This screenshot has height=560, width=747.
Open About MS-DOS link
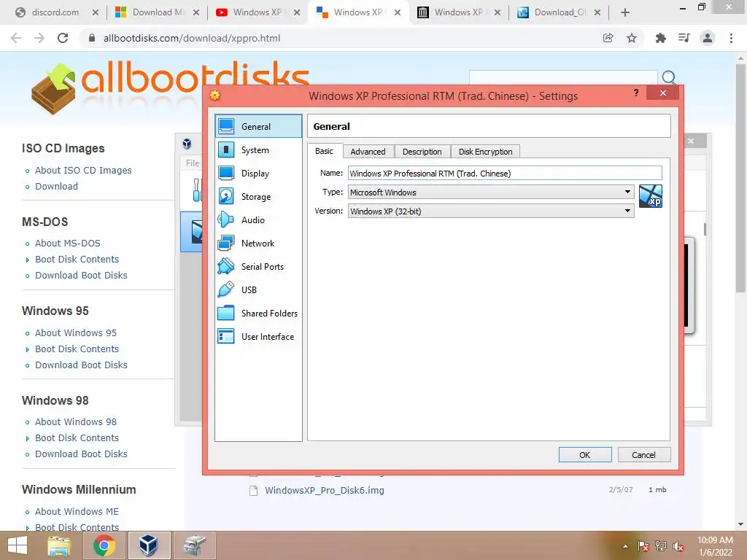click(68, 244)
